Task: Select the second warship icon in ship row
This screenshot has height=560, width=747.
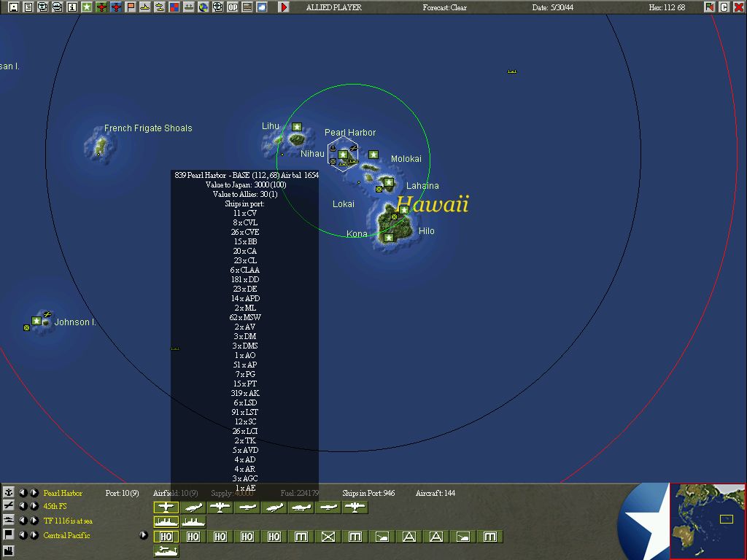Action: click(x=193, y=522)
